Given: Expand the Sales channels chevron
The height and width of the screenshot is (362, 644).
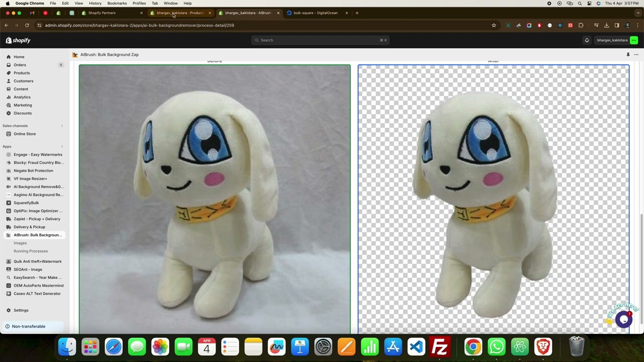Looking at the screenshot, I should coord(62,126).
